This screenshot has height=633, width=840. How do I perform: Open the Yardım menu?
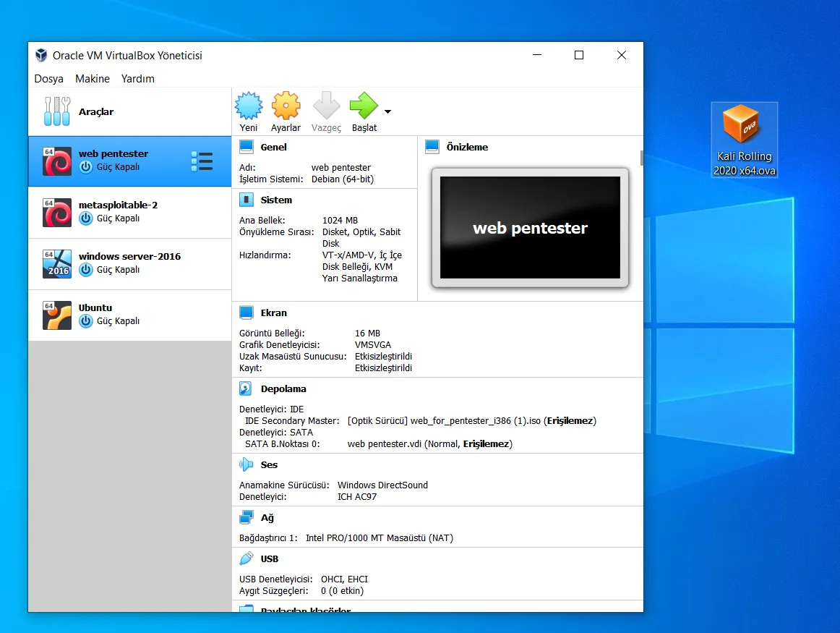[137, 79]
